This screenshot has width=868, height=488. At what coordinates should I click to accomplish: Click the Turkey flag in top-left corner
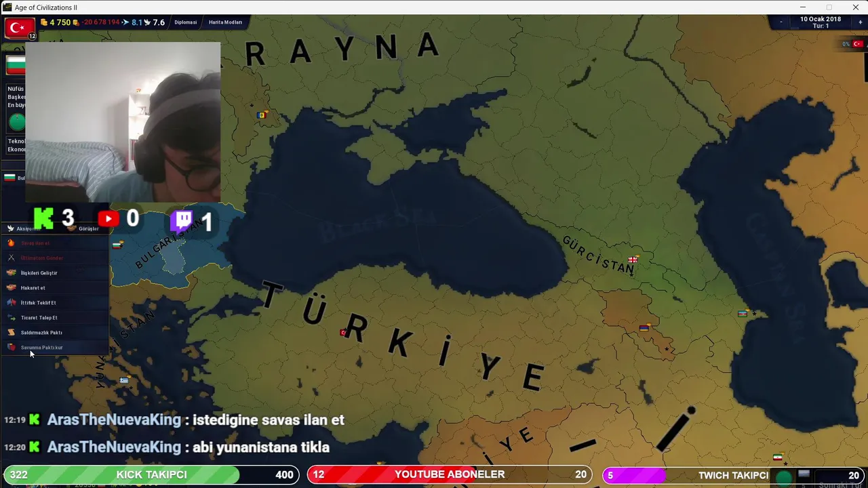20,28
